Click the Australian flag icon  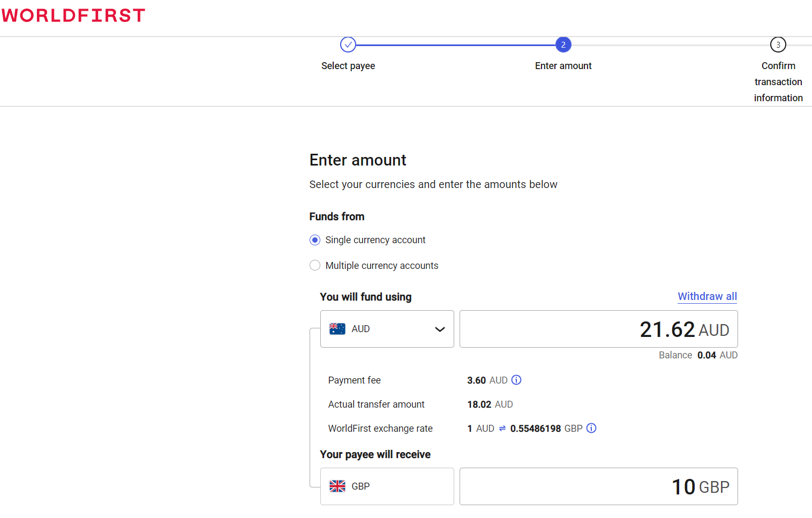337,329
